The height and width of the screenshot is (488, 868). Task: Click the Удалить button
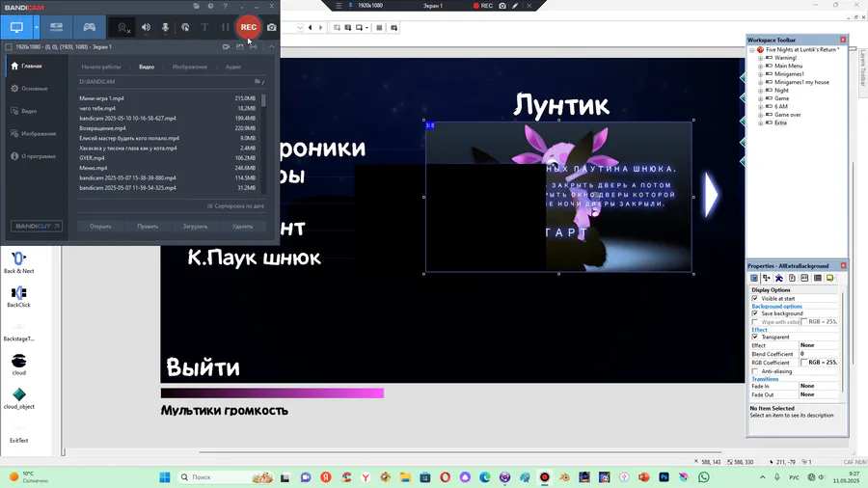(x=242, y=227)
